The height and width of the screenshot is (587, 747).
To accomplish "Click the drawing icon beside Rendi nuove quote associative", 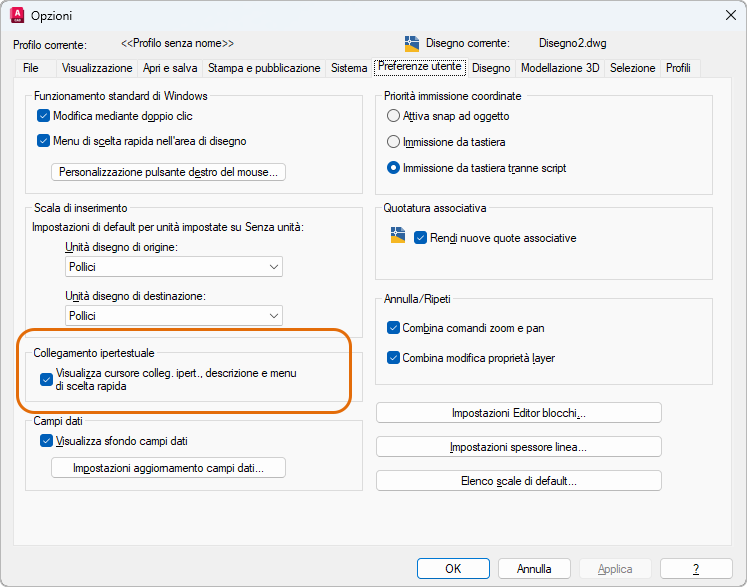I will point(397,235).
